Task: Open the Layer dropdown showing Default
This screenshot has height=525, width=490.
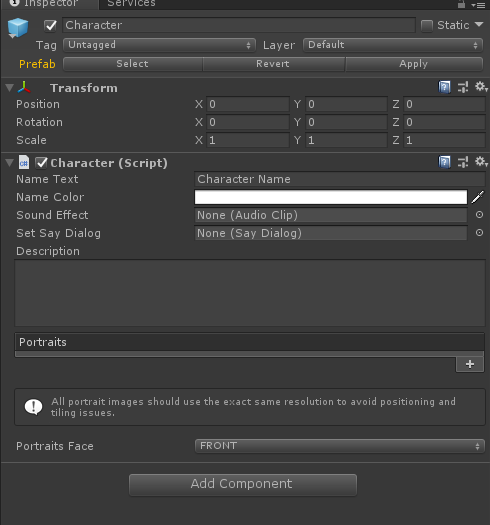Action: pos(393,45)
